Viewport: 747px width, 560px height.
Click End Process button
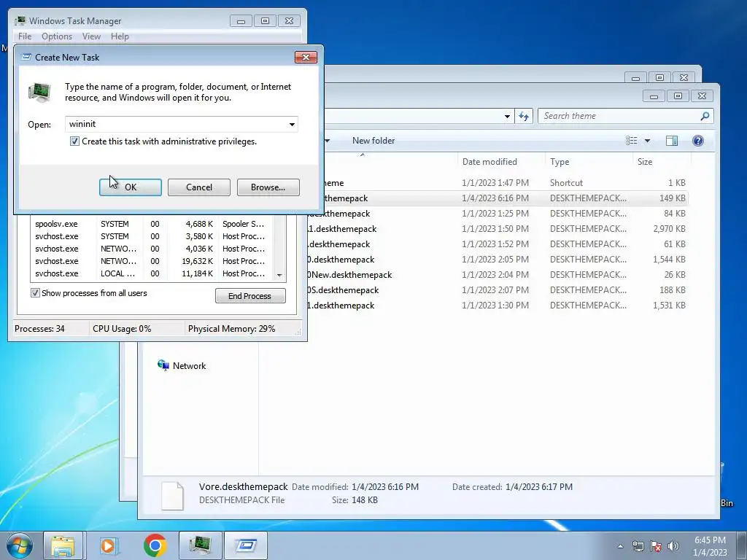250,296
